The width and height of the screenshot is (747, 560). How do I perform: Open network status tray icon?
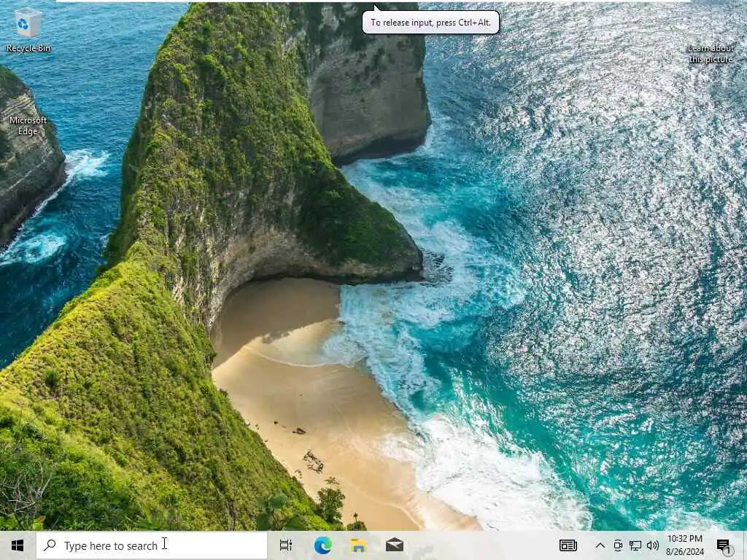click(x=635, y=545)
